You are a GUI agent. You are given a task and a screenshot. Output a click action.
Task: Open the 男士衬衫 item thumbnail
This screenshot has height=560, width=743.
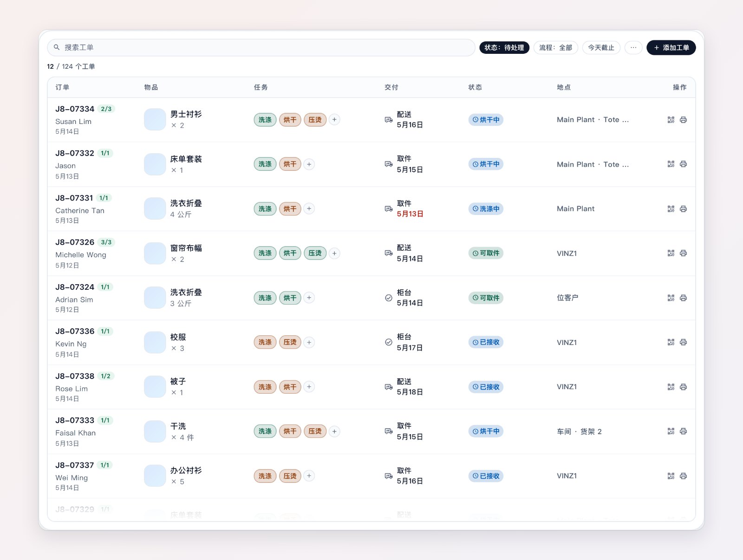155,120
